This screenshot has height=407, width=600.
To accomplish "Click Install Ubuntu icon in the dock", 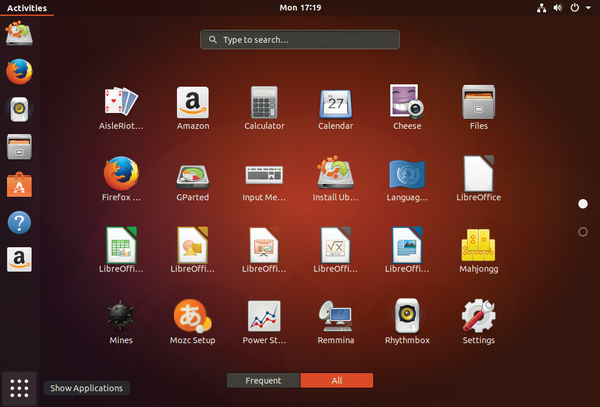I will tap(19, 33).
